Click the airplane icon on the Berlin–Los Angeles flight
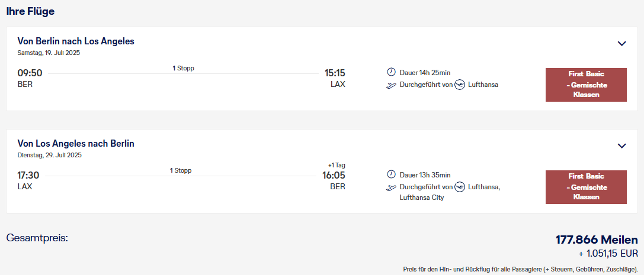 tap(390, 85)
